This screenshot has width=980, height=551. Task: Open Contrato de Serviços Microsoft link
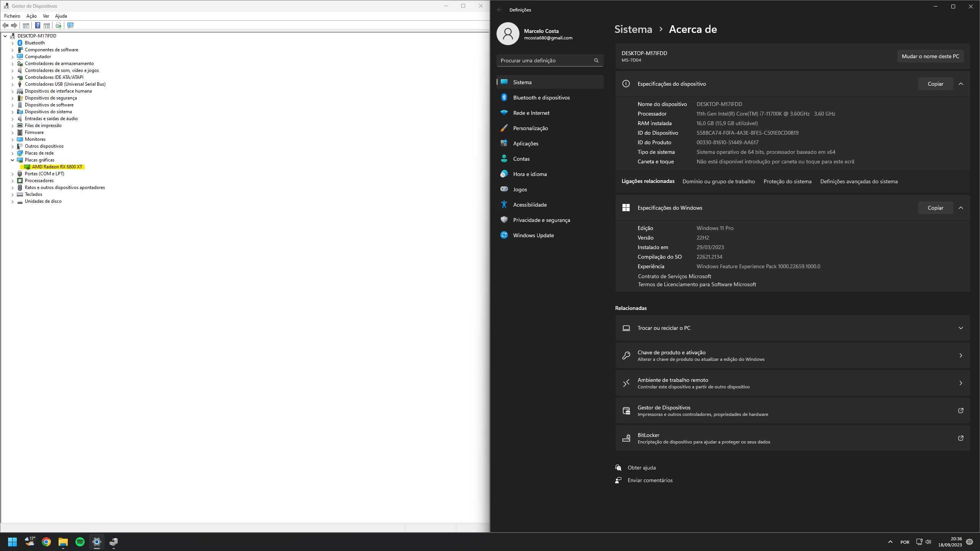[674, 276]
